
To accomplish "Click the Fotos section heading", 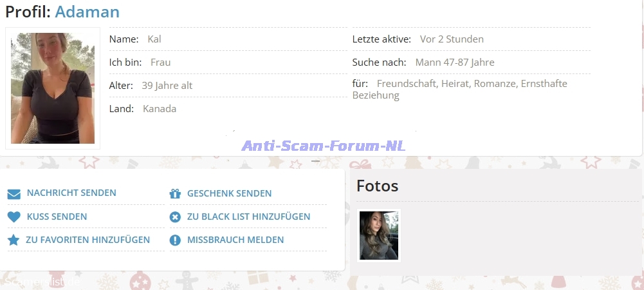I will pyautogui.click(x=378, y=186).
